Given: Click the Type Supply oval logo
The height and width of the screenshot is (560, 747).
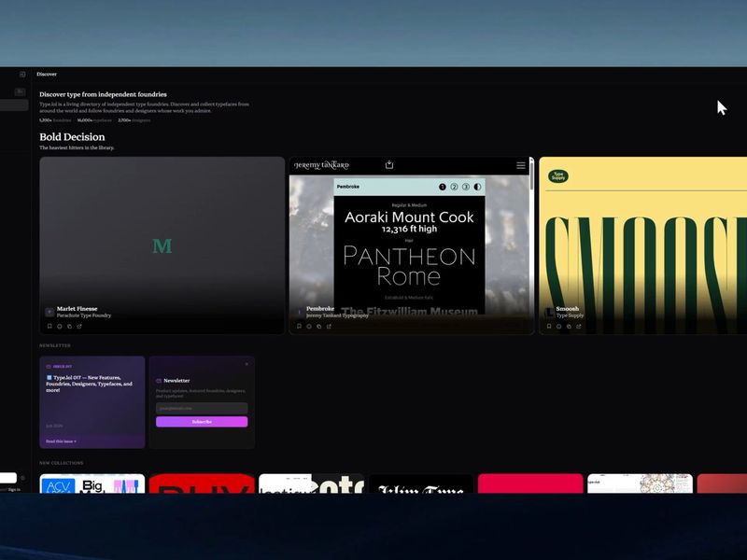Looking at the screenshot, I should tap(557, 176).
